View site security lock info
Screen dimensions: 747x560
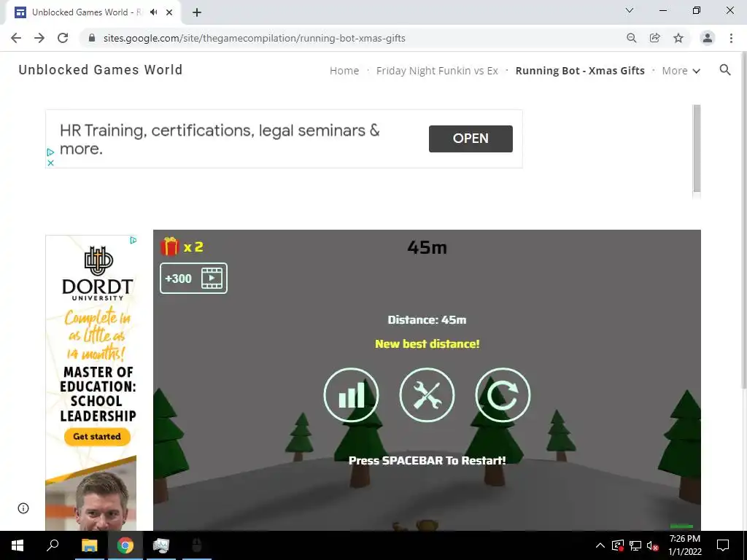[x=92, y=38]
